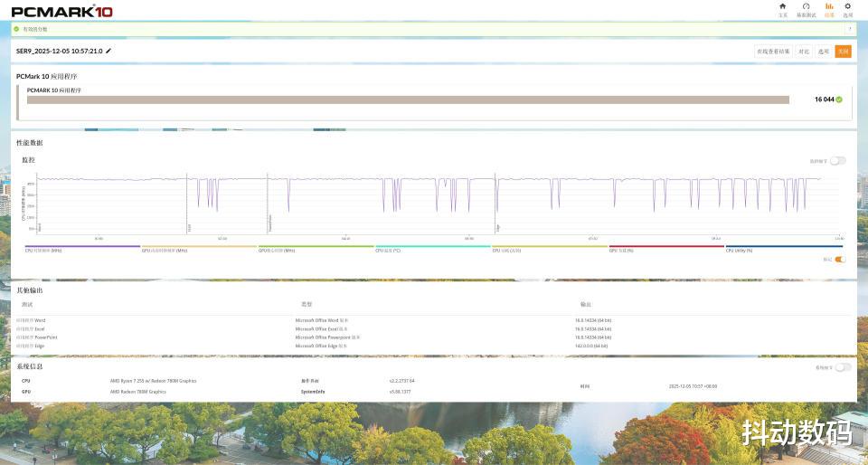This screenshot has width=868, height=465.
Task: Click the score value 16 044
Action: (x=824, y=100)
